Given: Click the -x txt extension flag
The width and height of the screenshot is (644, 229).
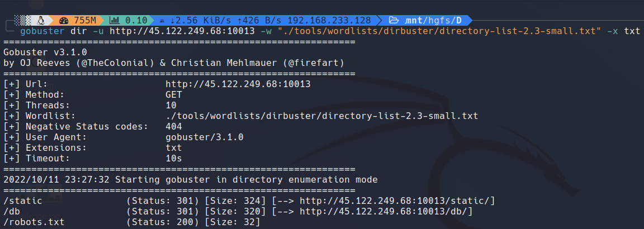Looking at the screenshot, I should pos(623,31).
